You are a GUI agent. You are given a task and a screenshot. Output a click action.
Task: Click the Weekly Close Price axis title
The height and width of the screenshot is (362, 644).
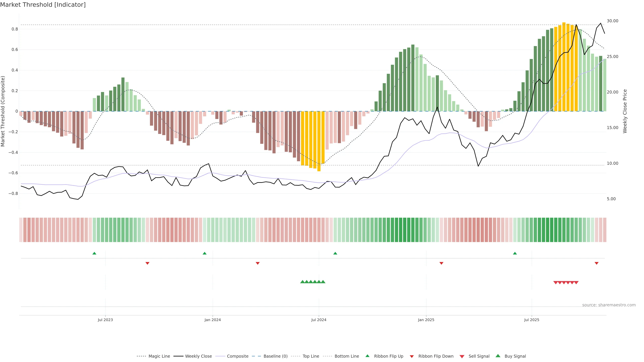(x=625, y=111)
